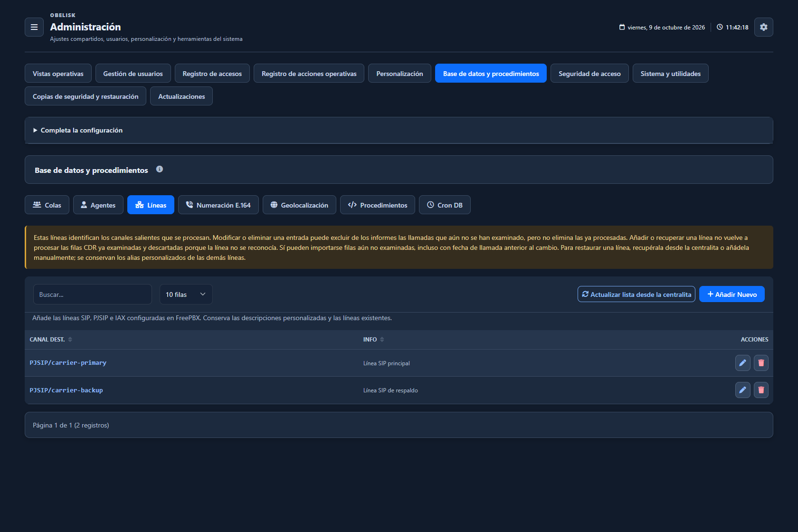Edit the PJSIP/carrier-backup line

point(743,390)
